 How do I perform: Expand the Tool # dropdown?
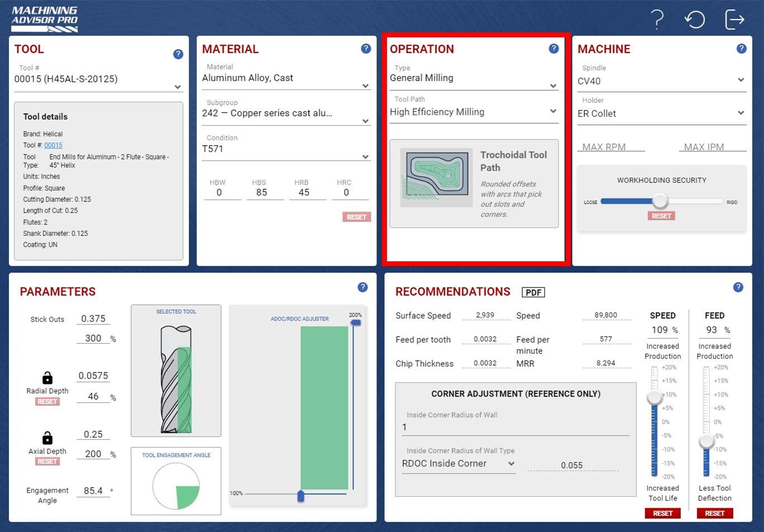tap(98, 79)
